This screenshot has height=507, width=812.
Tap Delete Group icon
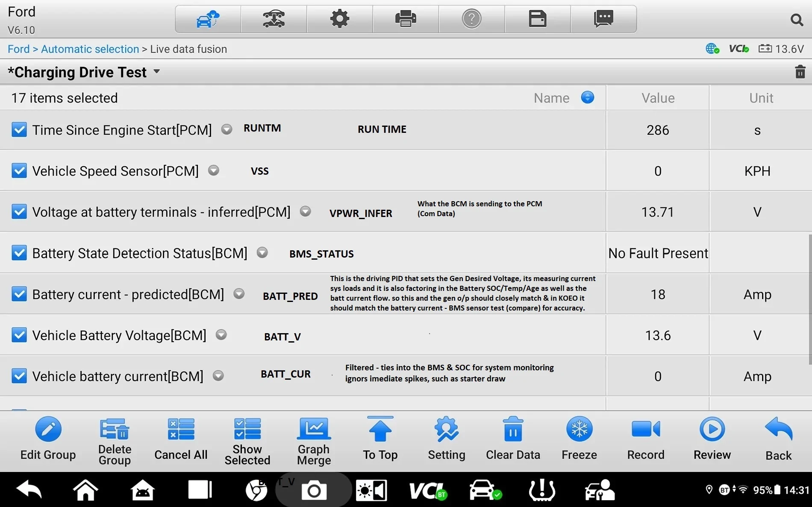coord(115,429)
